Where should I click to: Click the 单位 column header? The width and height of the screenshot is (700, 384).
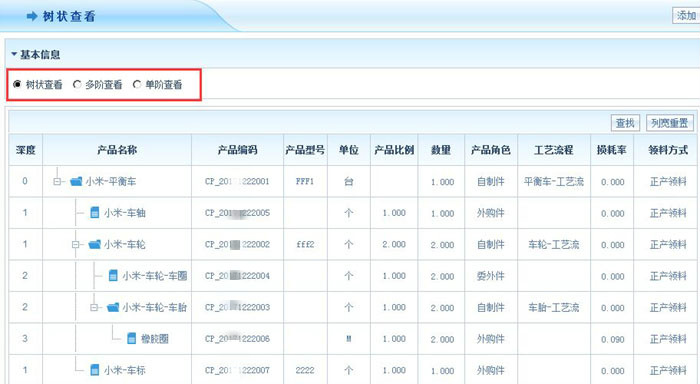pos(349,150)
